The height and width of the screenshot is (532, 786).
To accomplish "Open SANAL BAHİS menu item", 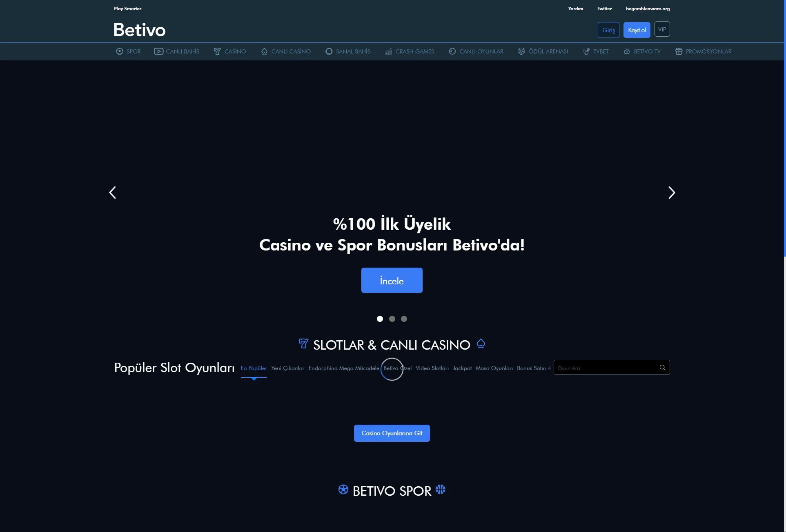I will (348, 51).
